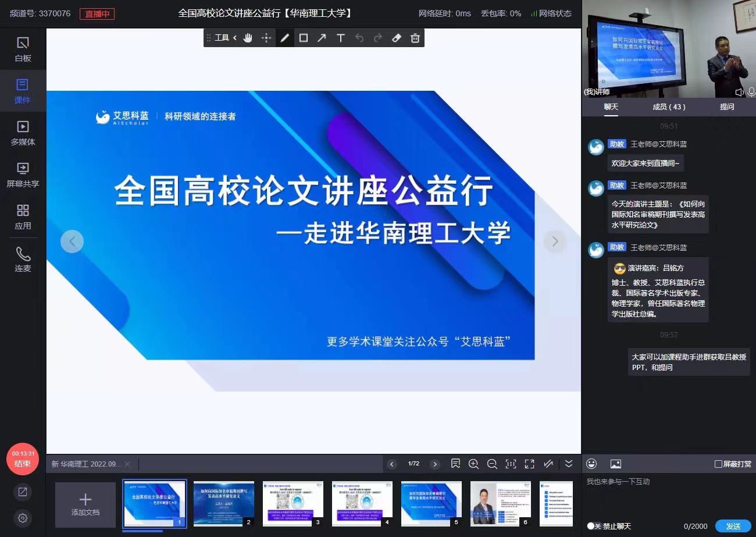Open the 课件 courseware panel
The width and height of the screenshot is (756, 537).
pyautogui.click(x=23, y=91)
